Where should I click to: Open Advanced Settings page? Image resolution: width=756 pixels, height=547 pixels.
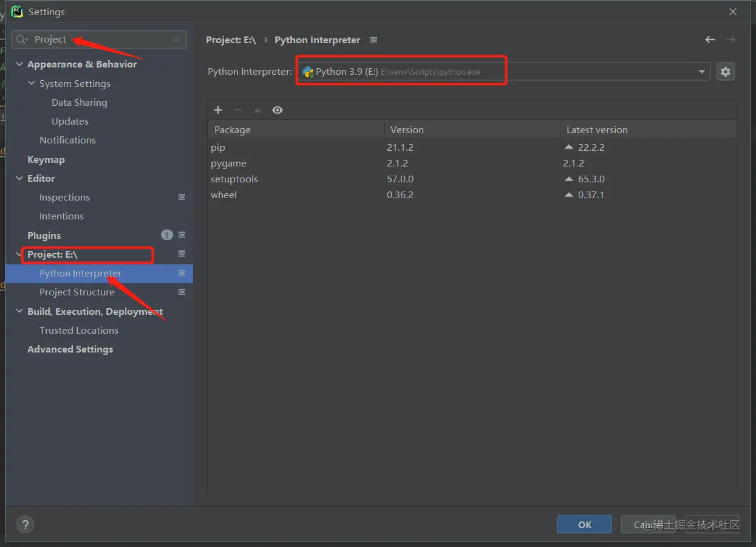(70, 349)
